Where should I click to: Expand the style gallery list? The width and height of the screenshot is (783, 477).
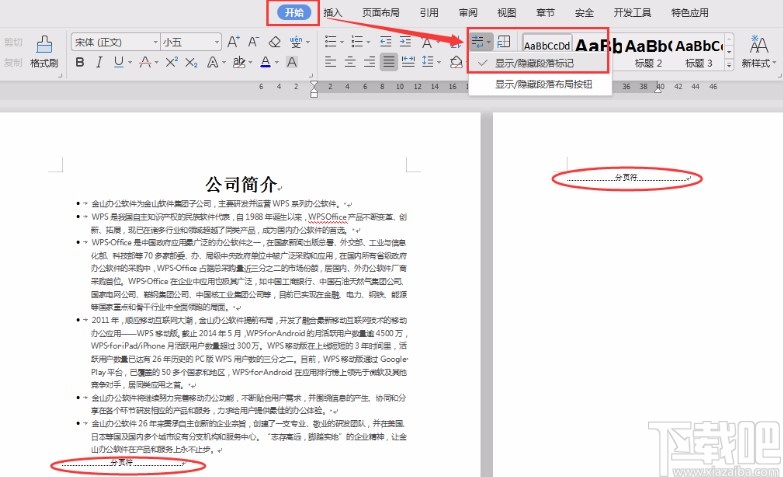(729, 64)
